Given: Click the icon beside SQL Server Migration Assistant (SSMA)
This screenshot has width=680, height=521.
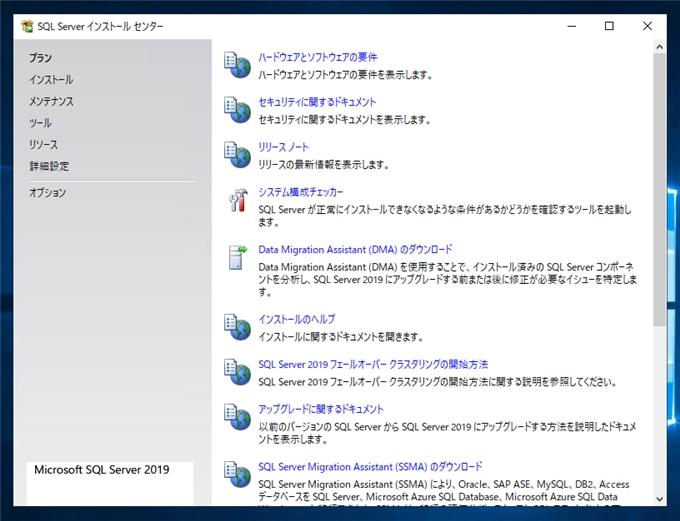Looking at the screenshot, I should click(x=237, y=474).
